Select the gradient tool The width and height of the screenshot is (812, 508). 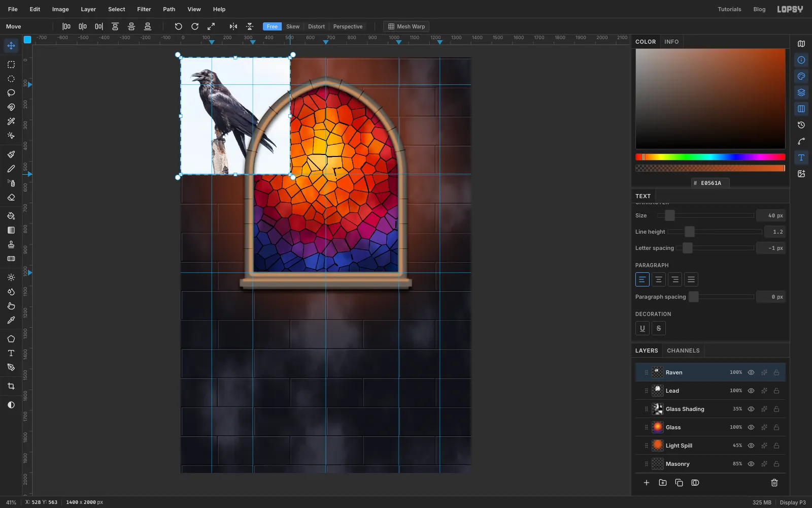pyautogui.click(x=11, y=230)
